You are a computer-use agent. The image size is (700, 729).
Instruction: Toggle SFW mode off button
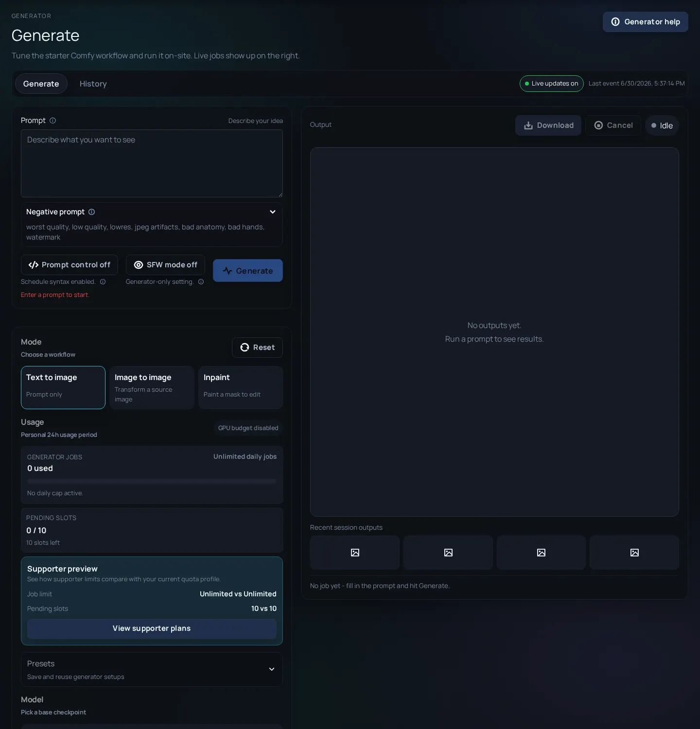point(165,265)
